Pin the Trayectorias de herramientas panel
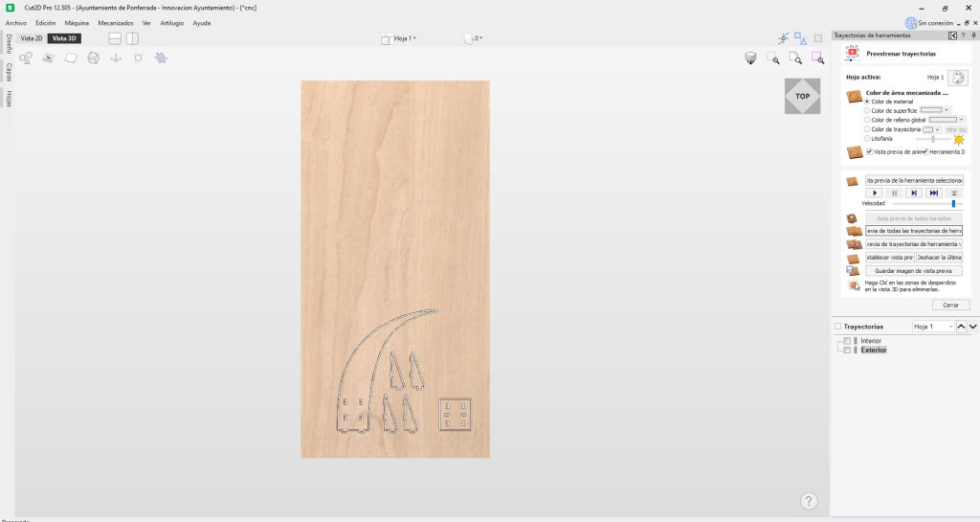Screen dimensions: 980x522 coord(973,35)
